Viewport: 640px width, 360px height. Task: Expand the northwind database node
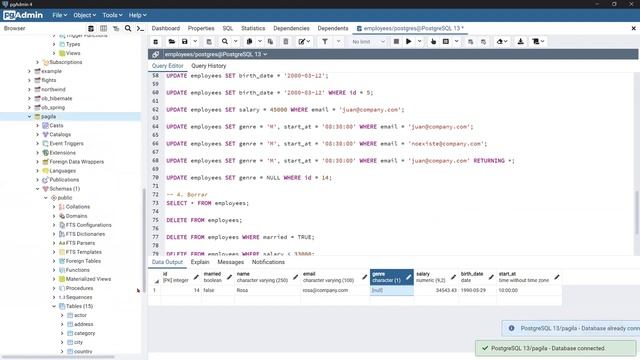tap(29, 89)
